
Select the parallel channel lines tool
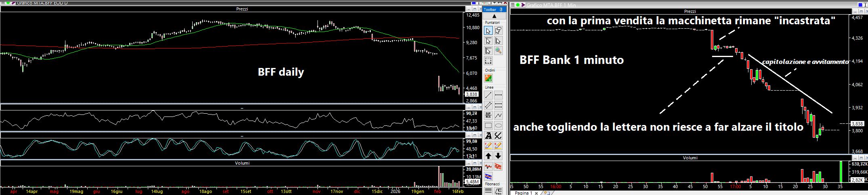click(x=488, y=105)
